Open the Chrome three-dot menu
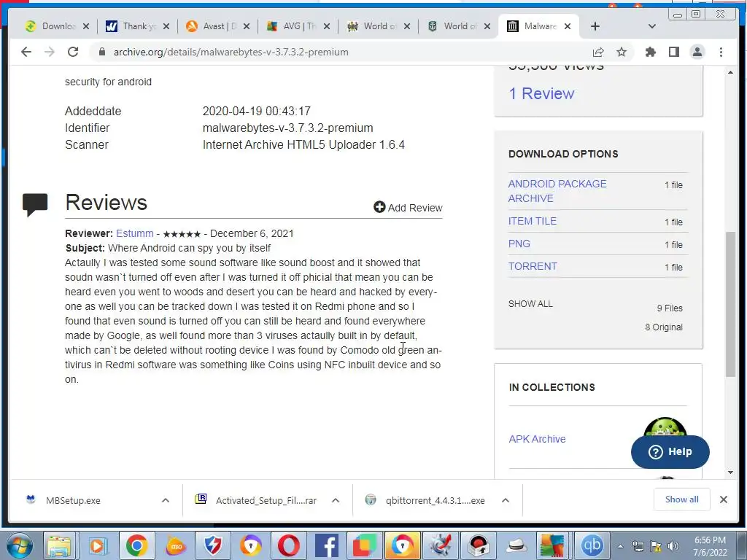 (x=721, y=52)
